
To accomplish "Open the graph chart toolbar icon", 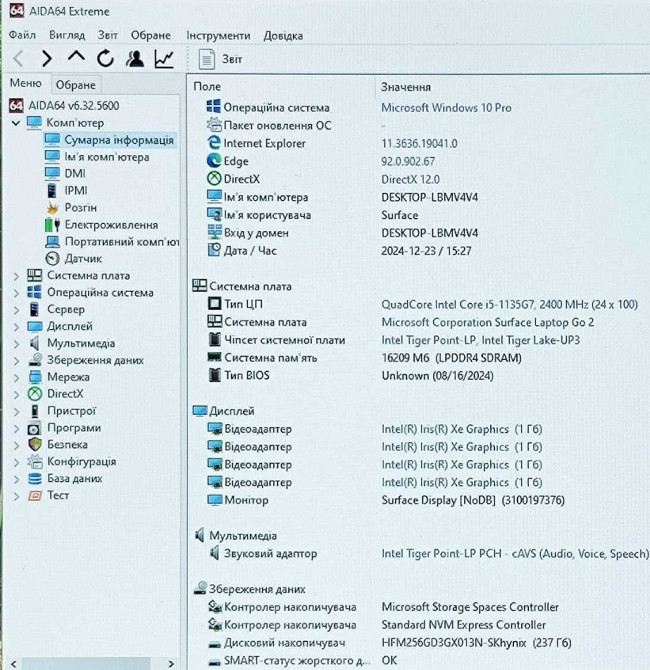I will [x=164, y=59].
